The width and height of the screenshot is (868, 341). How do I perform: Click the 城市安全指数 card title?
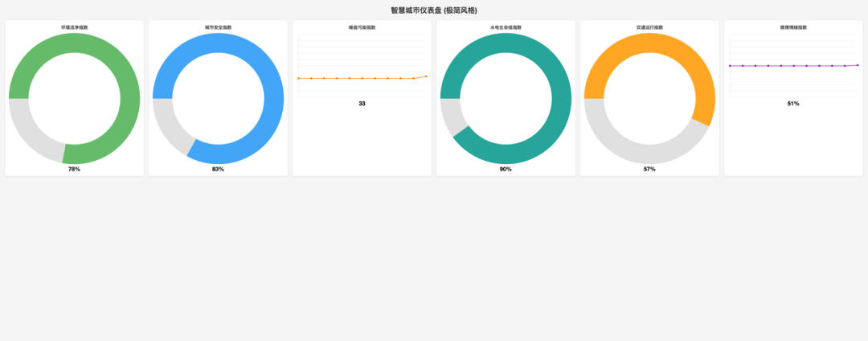218,27
